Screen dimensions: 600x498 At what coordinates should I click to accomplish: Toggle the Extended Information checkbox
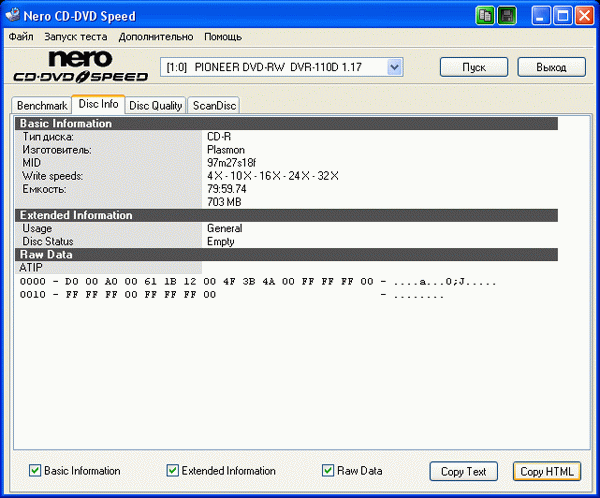pos(172,470)
